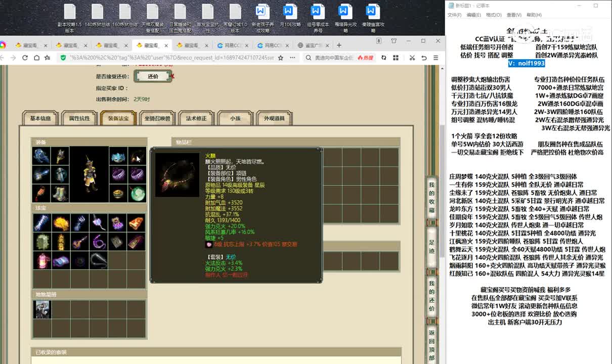Expand the address bar more options

291,58
